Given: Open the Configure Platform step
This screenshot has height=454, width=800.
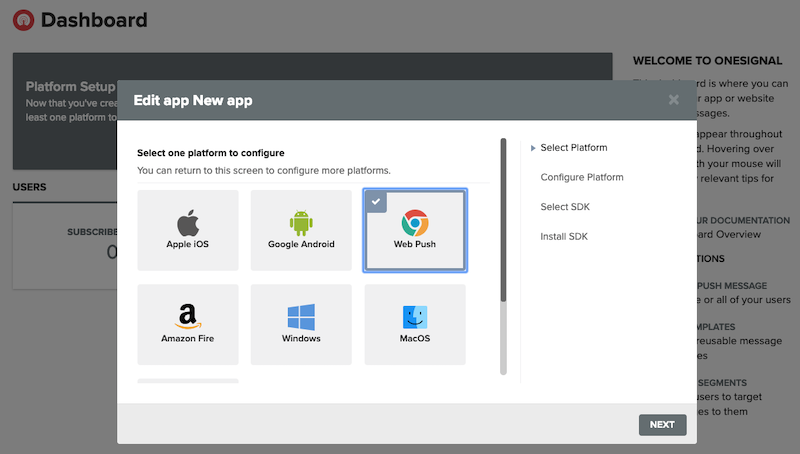Looking at the screenshot, I should [582, 177].
